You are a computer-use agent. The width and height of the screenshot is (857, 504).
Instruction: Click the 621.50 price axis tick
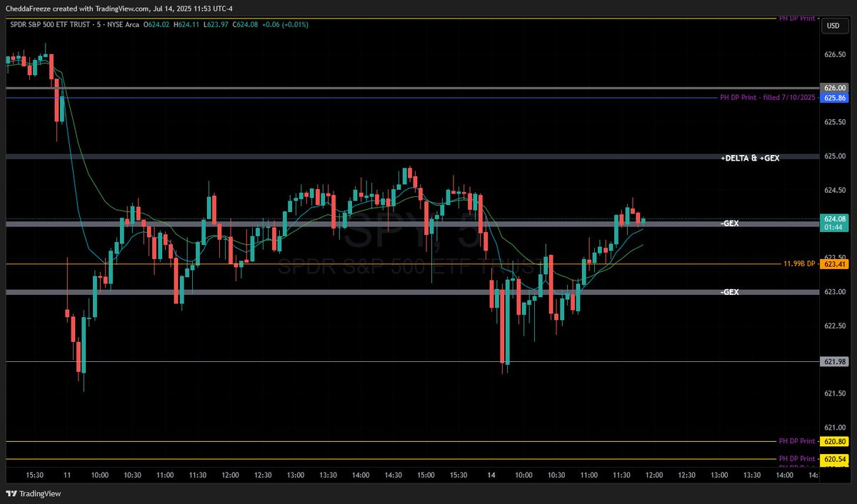835,393
